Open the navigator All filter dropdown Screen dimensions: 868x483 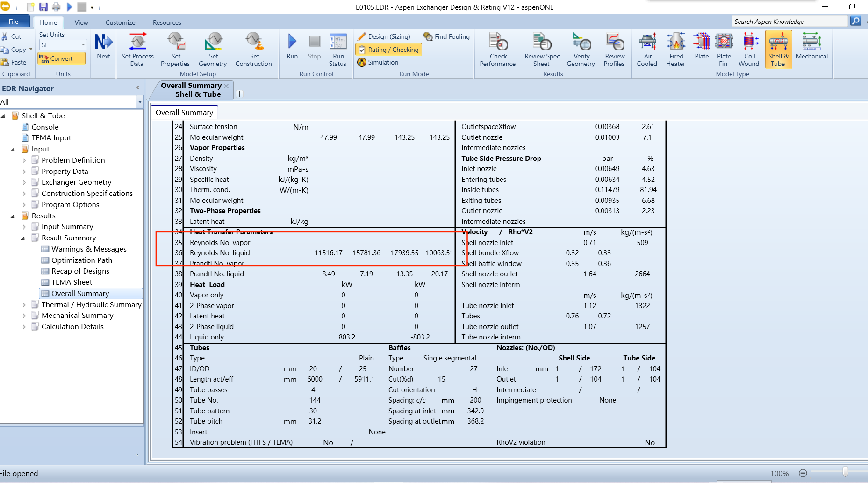[x=139, y=102]
